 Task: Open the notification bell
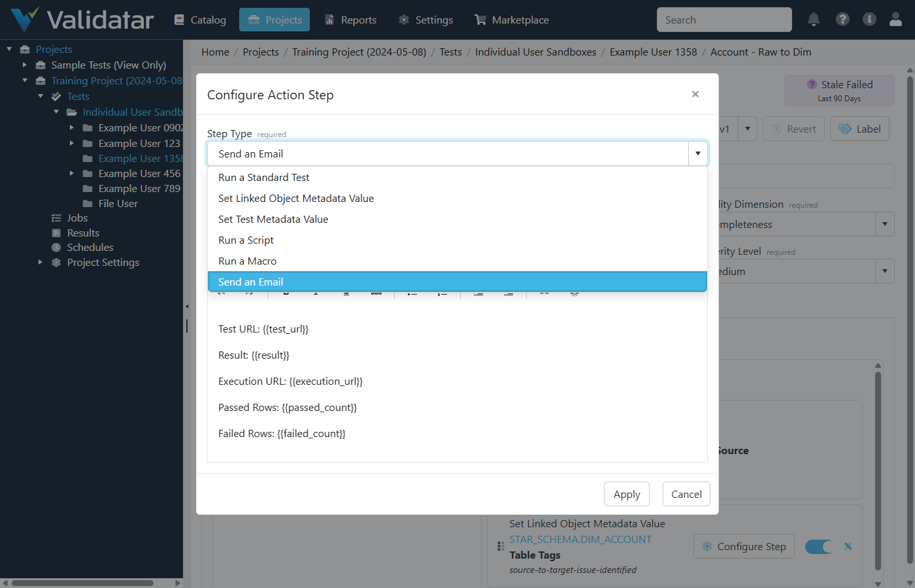[x=814, y=20]
